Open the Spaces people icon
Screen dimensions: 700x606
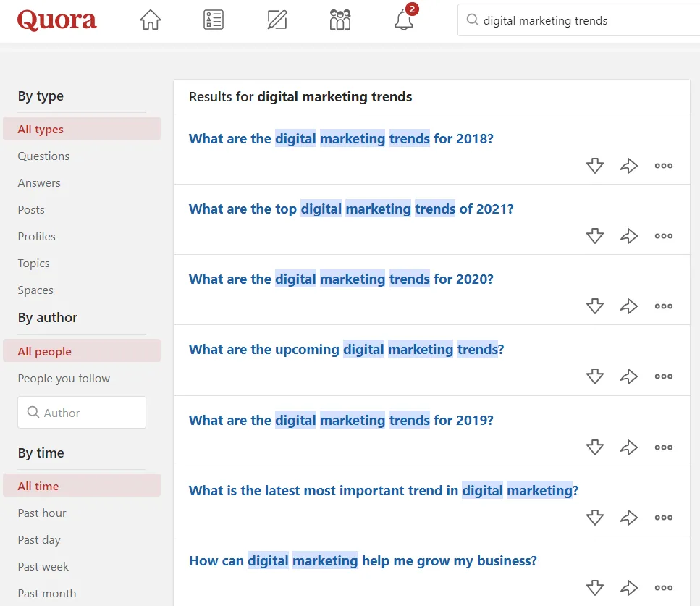point(340,20)
